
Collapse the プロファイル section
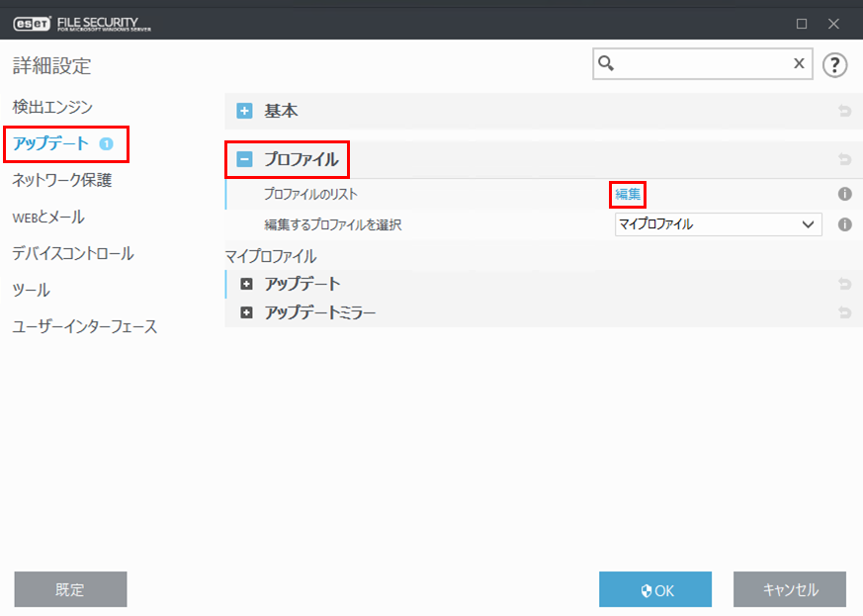coord(245,159)
